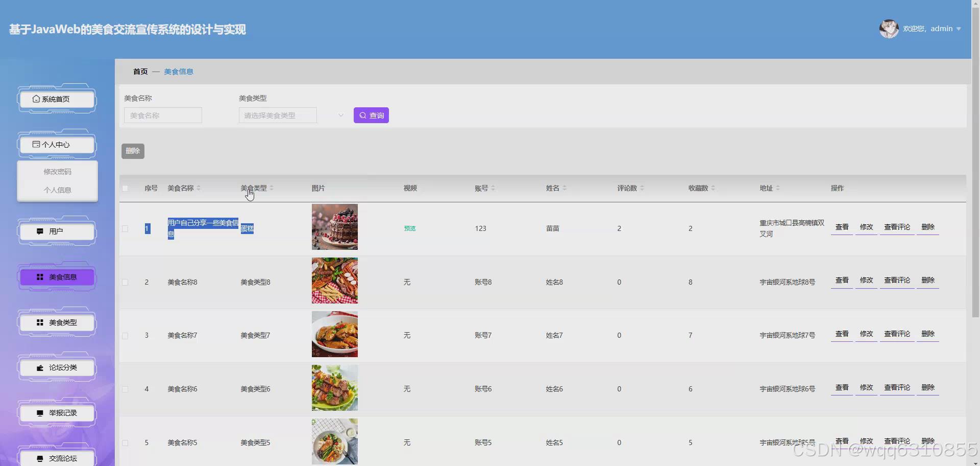
Task: Click the 美食名称 search input field
Action: [x=163, y=115]
